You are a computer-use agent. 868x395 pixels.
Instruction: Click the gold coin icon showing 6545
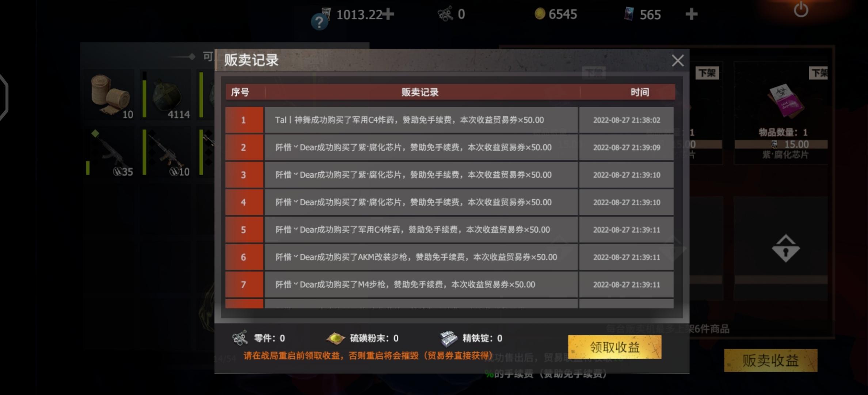540,14
